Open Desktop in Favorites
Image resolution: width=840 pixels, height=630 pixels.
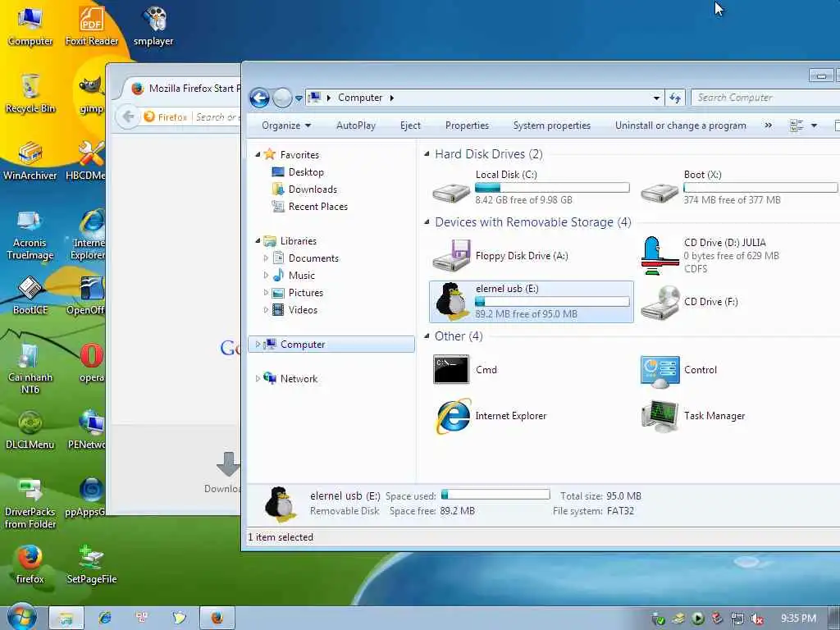click(x=306, y=172)
